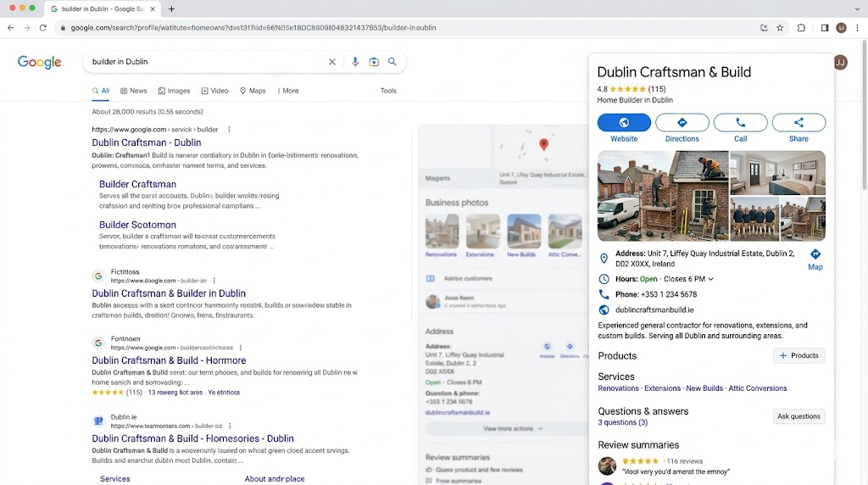Click the browser address bar URL
The height and width of the screenshot is (485, 868).
[x=253, y=28]
